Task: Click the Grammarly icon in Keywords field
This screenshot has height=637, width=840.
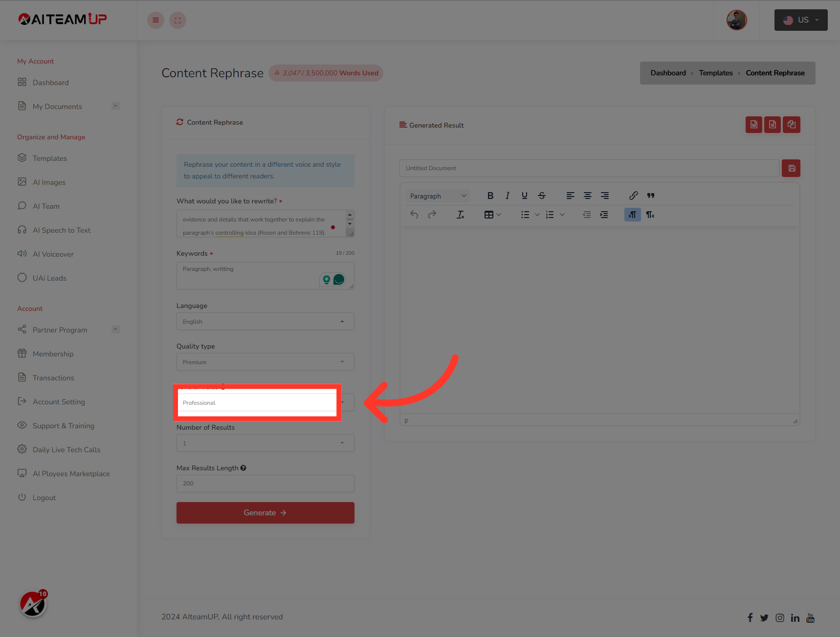Action: [x=338, y=280]
